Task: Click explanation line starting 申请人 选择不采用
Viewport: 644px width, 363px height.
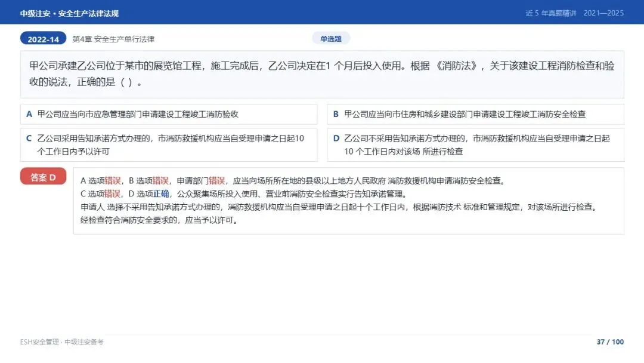Action: point(340,207)
